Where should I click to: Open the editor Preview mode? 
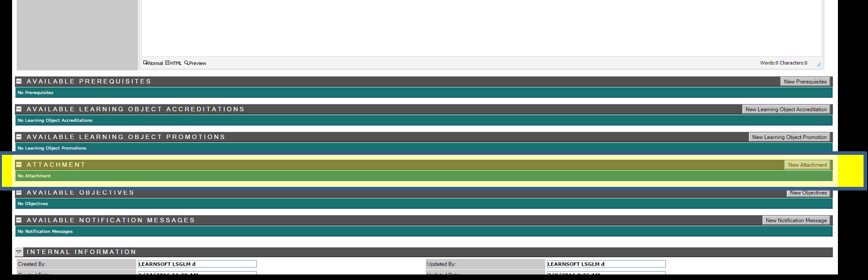tap(195, 63)
